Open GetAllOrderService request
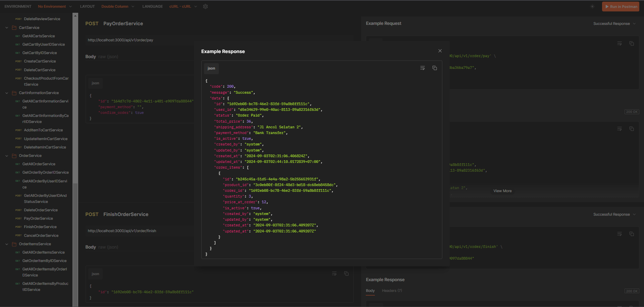This screenshot has height=307, width=644. [39, 164]
